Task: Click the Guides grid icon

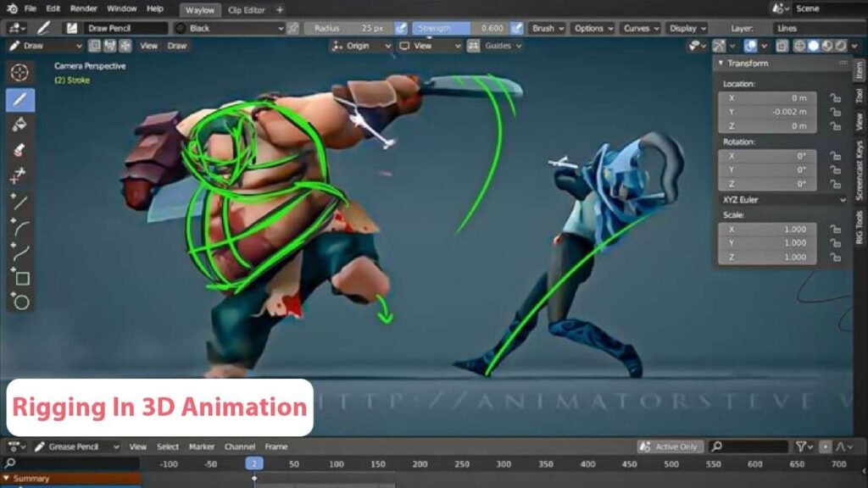Action: pyautogui.click(x=473, y=46)
